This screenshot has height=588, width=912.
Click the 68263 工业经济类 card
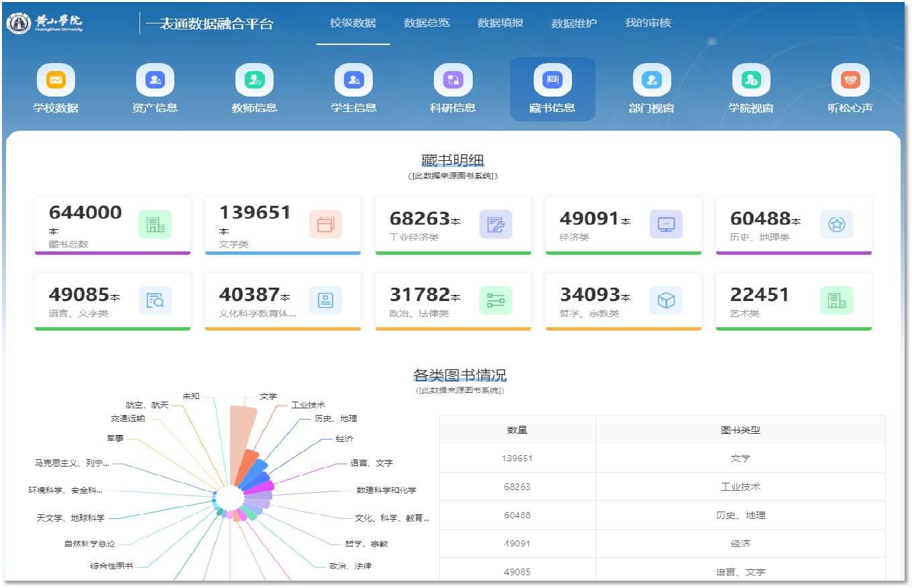pos(453,226)
